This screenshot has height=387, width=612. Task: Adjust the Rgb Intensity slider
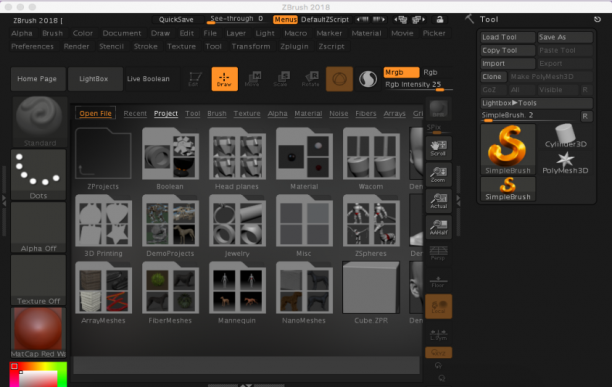(x=418, y=85)
